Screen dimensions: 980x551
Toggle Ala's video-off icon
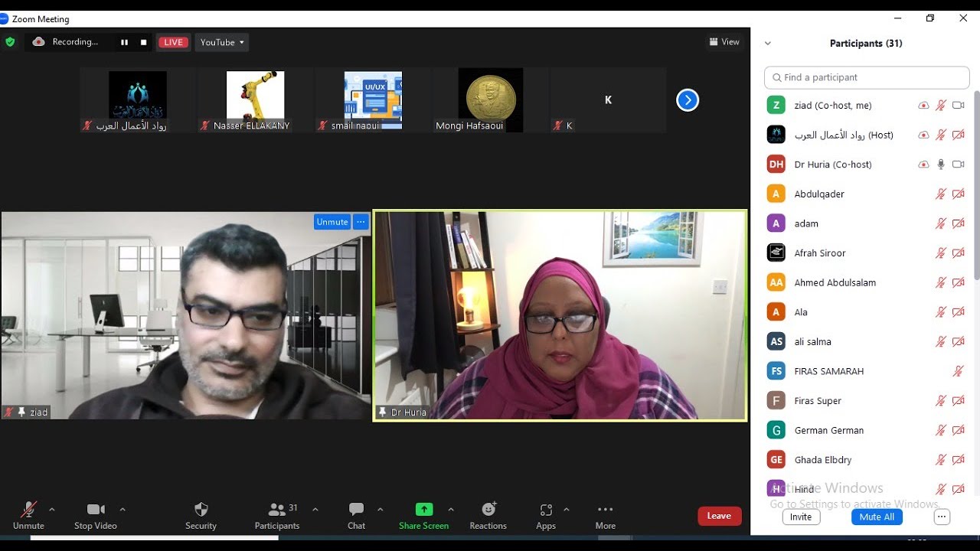[x=958, y=312]
